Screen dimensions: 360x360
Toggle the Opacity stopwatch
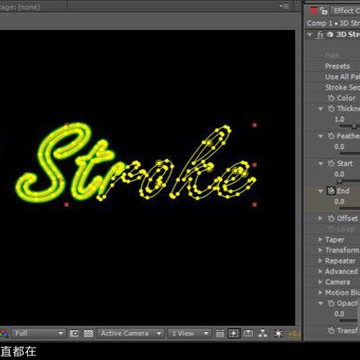click(331, 303)
